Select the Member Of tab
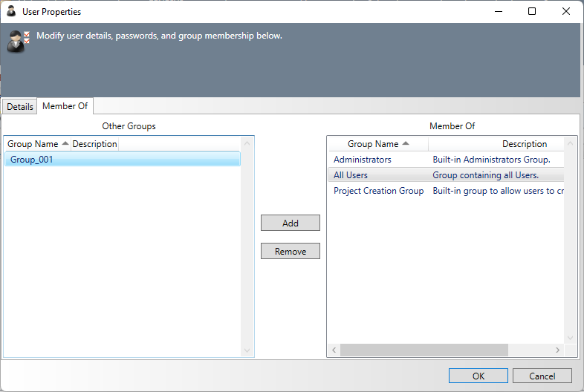Screen dimensions: 584x392 [65, 106]
